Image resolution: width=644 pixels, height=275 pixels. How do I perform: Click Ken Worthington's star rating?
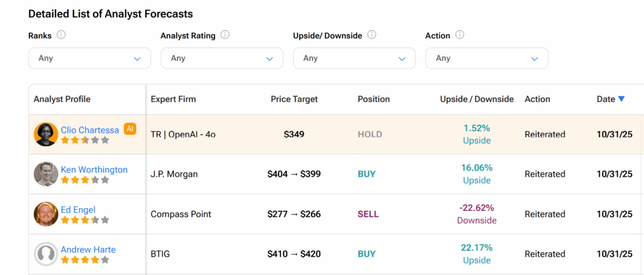[85, 179]
